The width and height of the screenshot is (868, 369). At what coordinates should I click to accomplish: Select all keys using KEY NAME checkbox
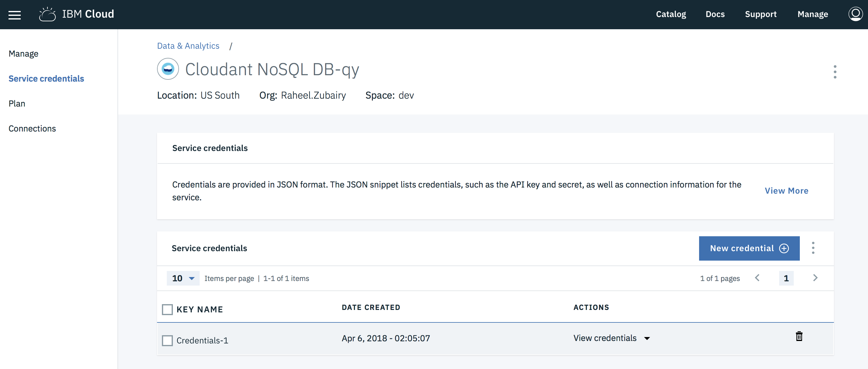click(167, 309)
